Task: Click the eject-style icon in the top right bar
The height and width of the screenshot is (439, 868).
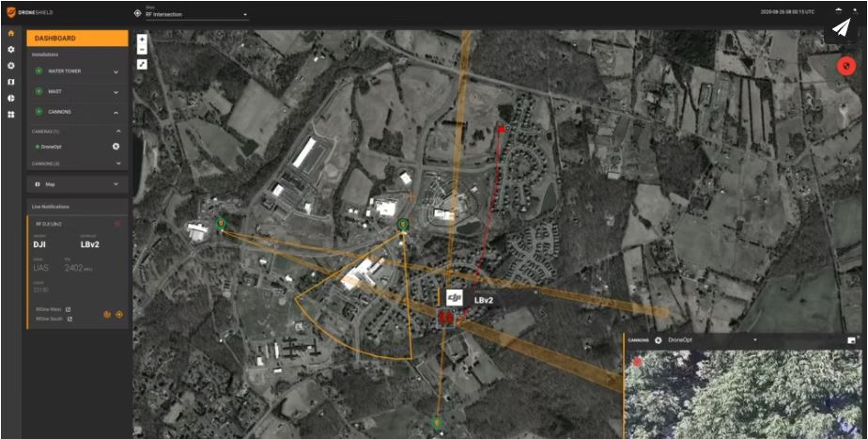Action: tap(839, 10)
